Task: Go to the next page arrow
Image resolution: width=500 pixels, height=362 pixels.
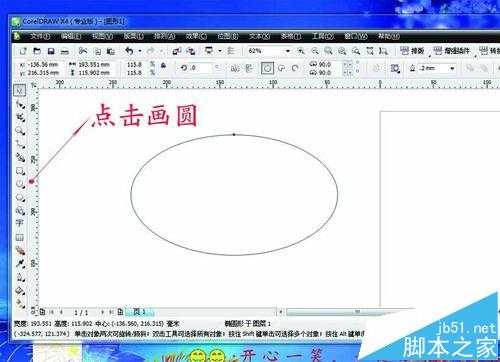Action: [x=102, y=312]
